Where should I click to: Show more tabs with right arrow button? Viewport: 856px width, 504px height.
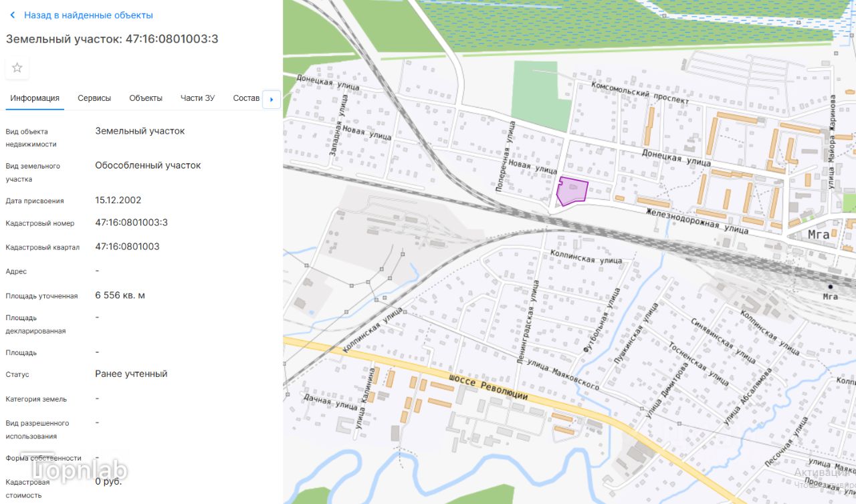pyautogui.click(x=272, y=99)
